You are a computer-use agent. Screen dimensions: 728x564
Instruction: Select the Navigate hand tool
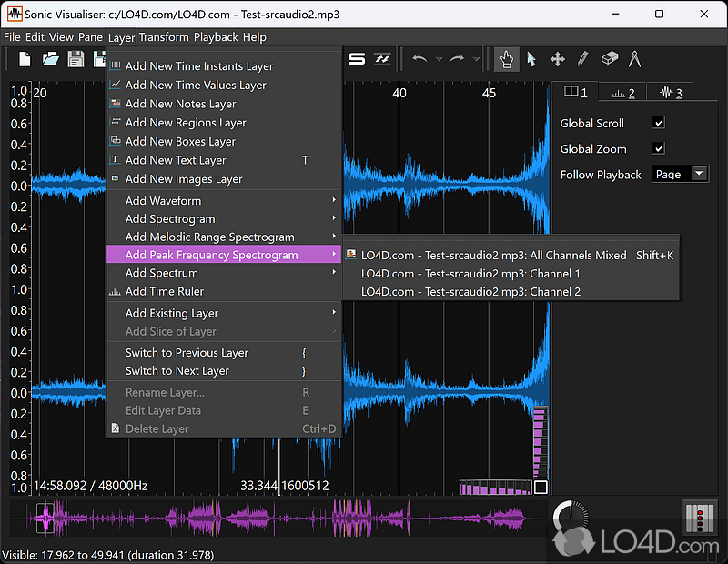(x=507, y=59)
